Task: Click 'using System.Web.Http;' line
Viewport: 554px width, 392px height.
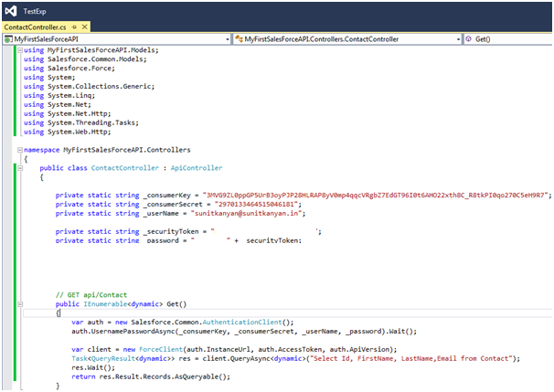Action: point(67,132)
